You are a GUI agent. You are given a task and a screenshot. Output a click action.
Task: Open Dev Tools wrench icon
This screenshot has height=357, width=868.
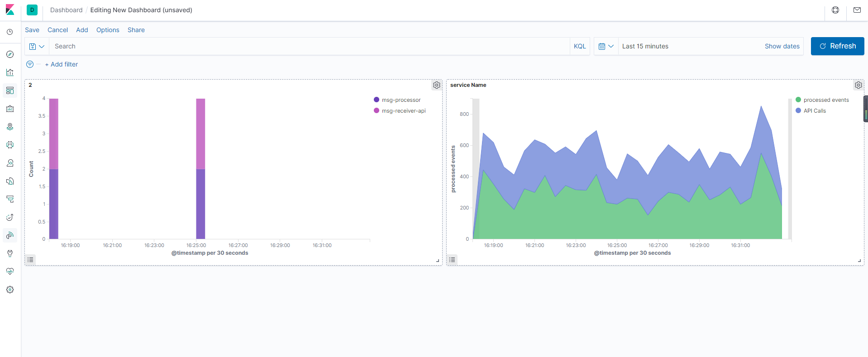click(10, 253)
